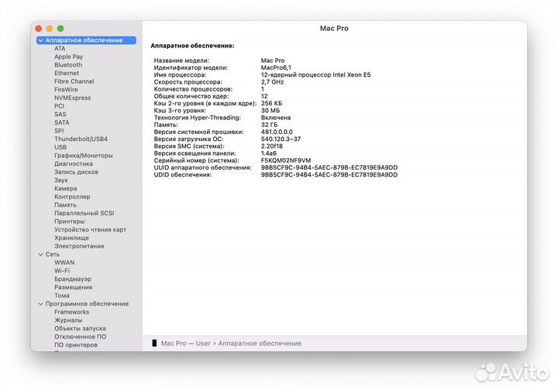558x392 pixels.
Task: Open ПО принтеров entry
Action: pyautogui.click(x=75, y=345)
